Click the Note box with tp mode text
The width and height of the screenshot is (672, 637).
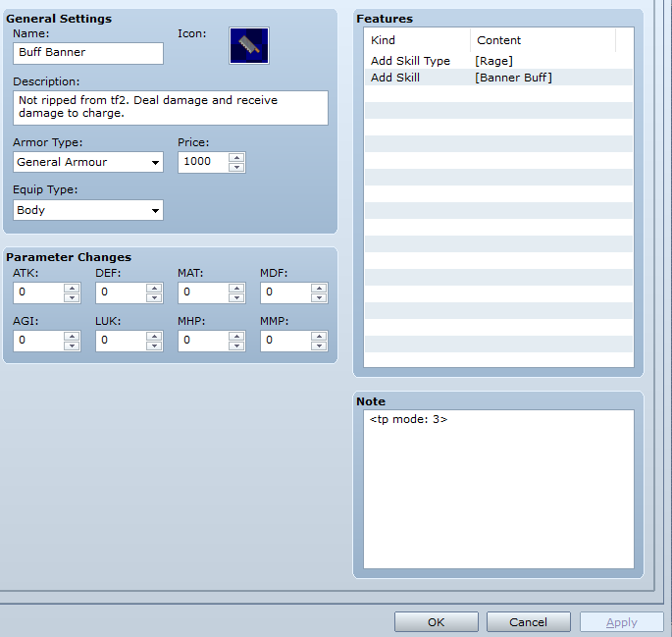click(x=499, y=489)
